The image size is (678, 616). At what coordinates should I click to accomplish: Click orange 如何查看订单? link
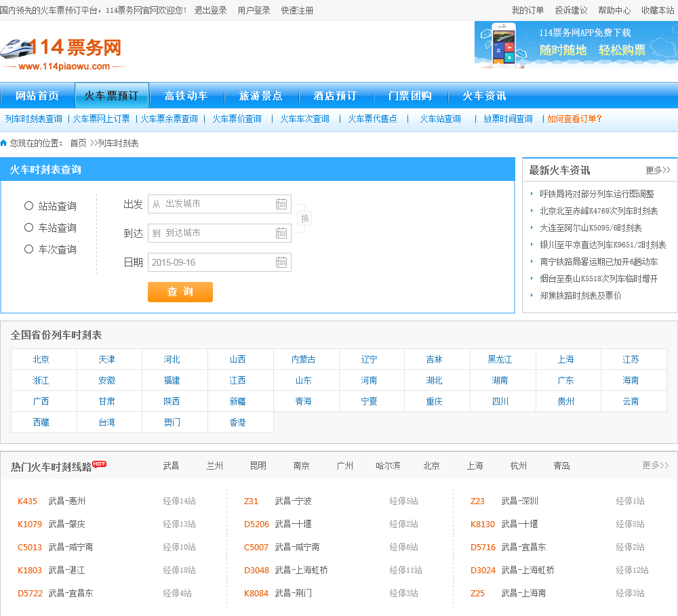[x=575, y=119]
